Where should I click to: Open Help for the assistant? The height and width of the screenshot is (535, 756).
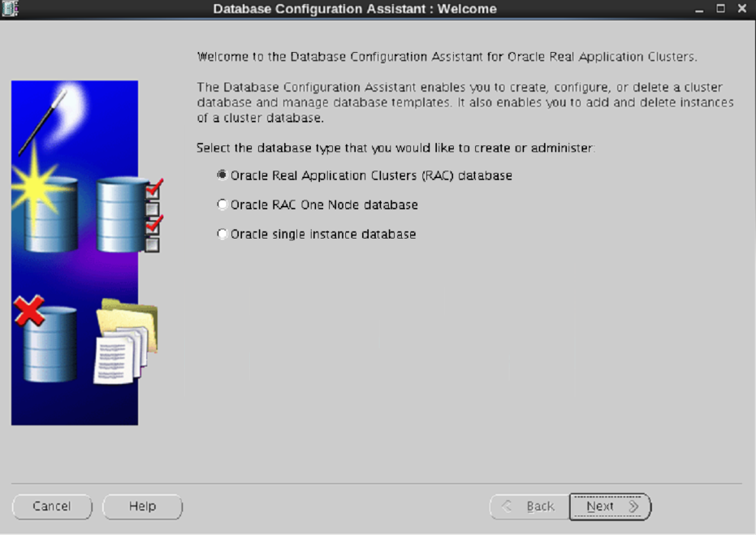(142, 507)
